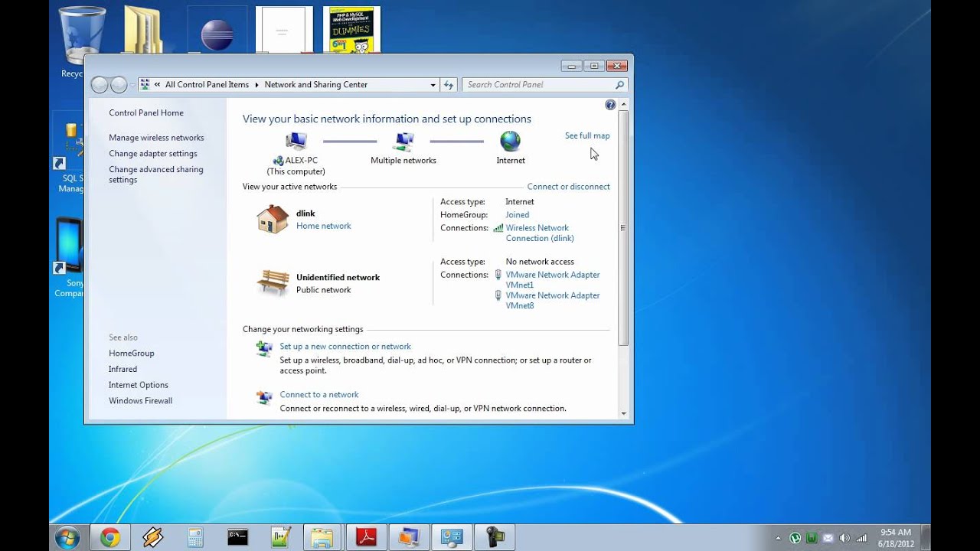
Task: Click the See full map link
Action: pos(587,135)
